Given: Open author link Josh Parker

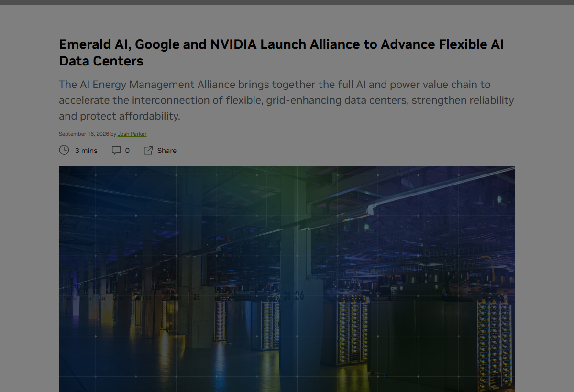Looking at the screenshot, I should (132, 134).
